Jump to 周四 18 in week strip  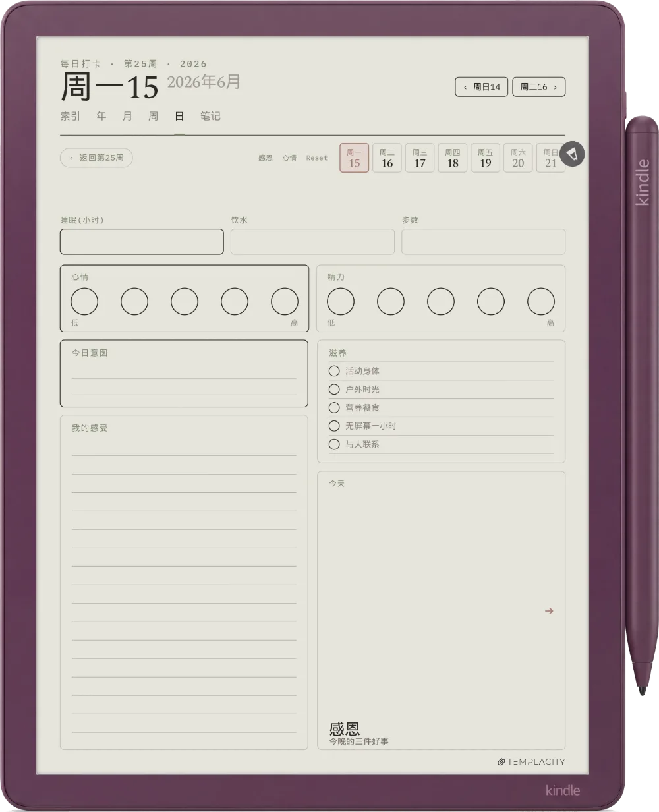coord(453,158)
